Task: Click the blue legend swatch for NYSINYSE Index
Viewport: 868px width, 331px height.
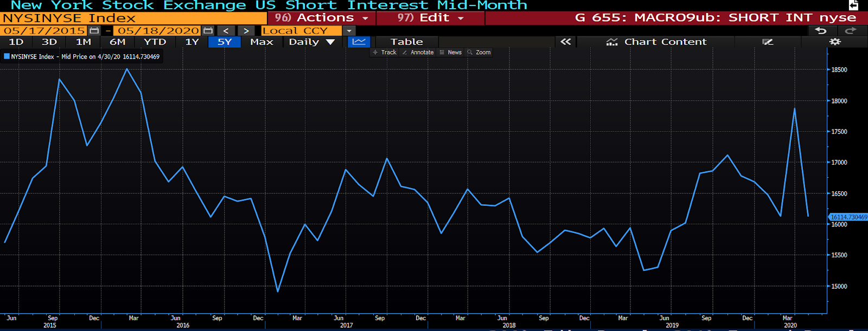Action: (7, 56)
